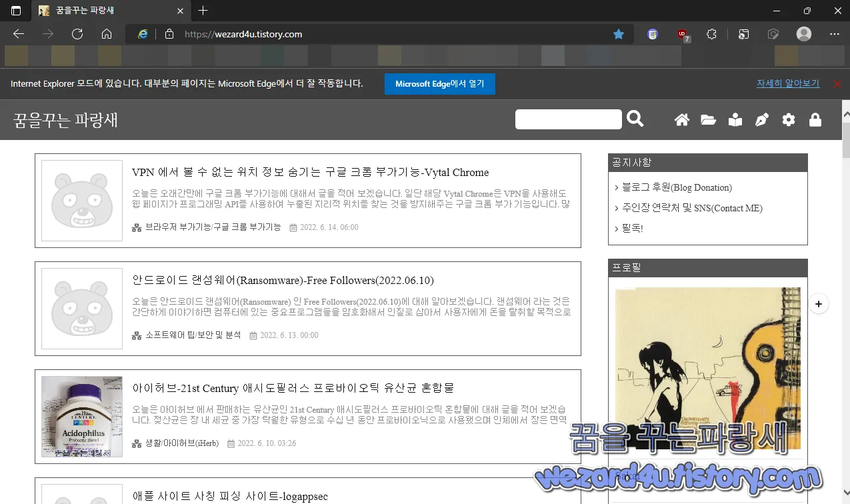Click inside the blog search input field
This screenshot has width=850, height=504.
click(568, 119)
